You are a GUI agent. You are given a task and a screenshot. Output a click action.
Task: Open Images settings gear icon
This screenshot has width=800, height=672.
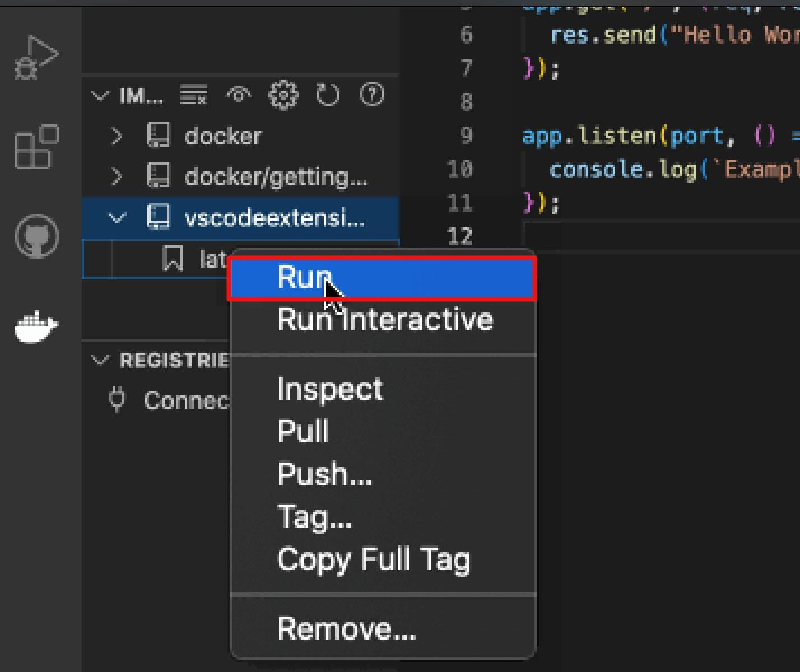pos(283,95)
